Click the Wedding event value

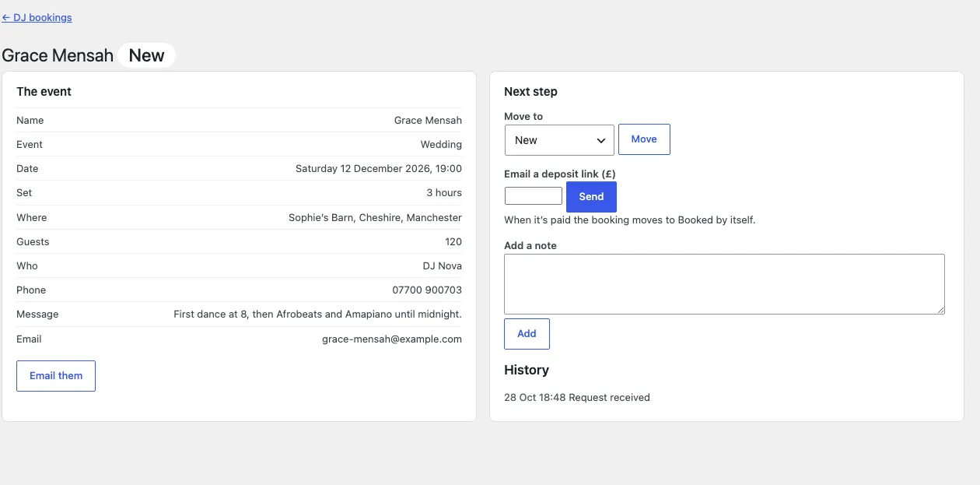(441, 145)
